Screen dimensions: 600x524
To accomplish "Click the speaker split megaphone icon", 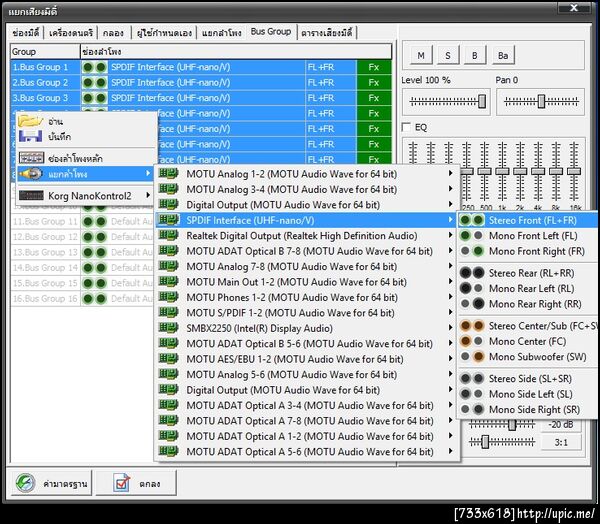I will point(30,174).
